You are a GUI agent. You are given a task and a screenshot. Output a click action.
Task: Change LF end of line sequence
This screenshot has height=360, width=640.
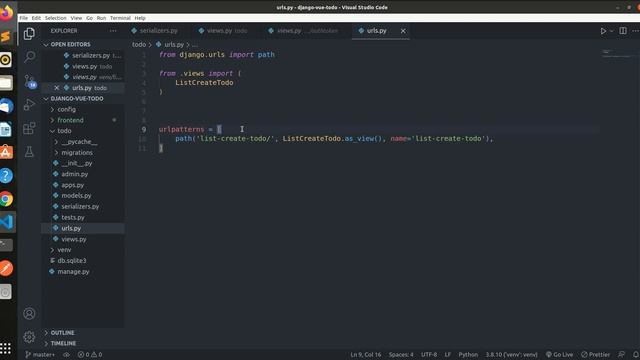(x=448, y=355)
